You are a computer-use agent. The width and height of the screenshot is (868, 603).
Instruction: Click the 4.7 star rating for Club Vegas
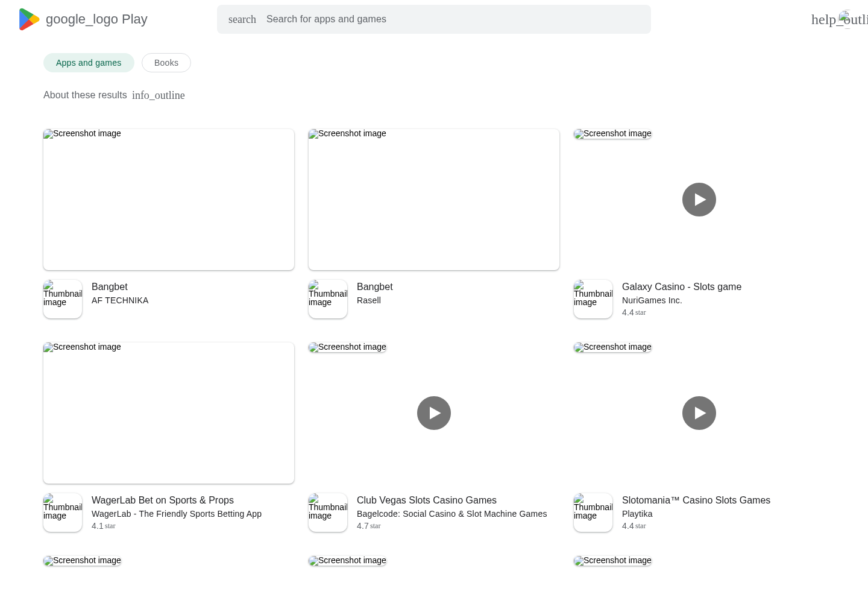(369, 526)
